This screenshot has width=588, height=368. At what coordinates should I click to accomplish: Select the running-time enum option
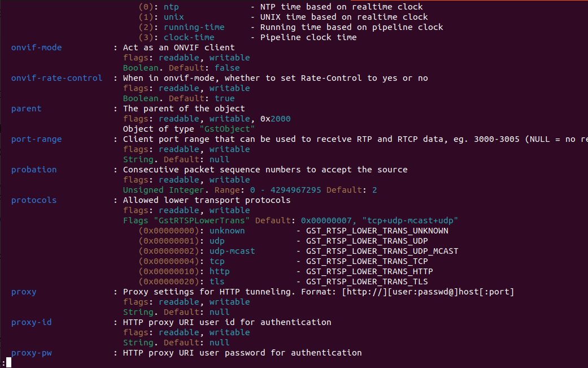pos(194,27)
